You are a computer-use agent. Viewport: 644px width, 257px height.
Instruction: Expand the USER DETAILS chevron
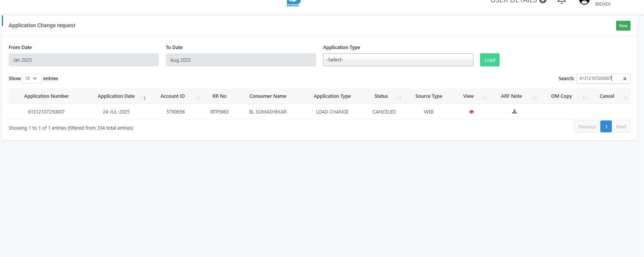point(542,1)
